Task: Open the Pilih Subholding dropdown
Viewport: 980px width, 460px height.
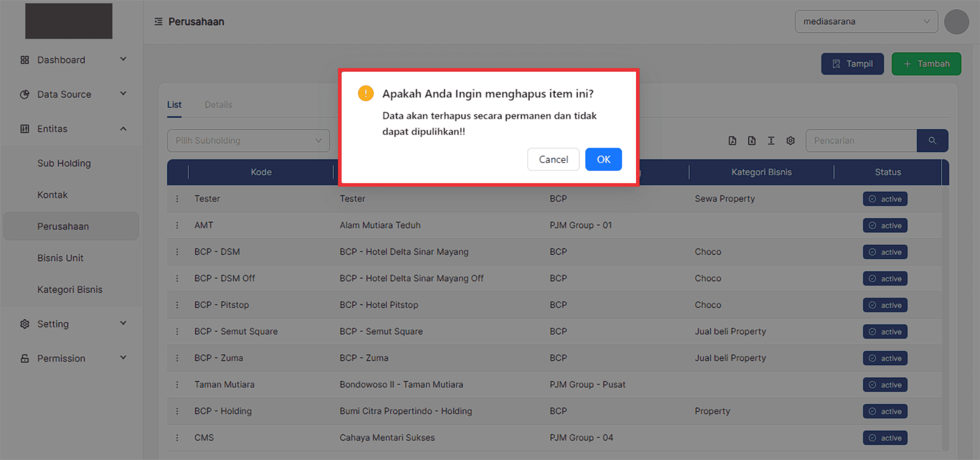Action: point(248,141)
